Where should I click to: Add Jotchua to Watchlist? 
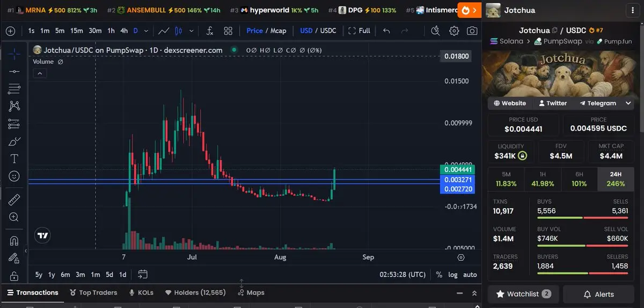(x=523, y=294)
